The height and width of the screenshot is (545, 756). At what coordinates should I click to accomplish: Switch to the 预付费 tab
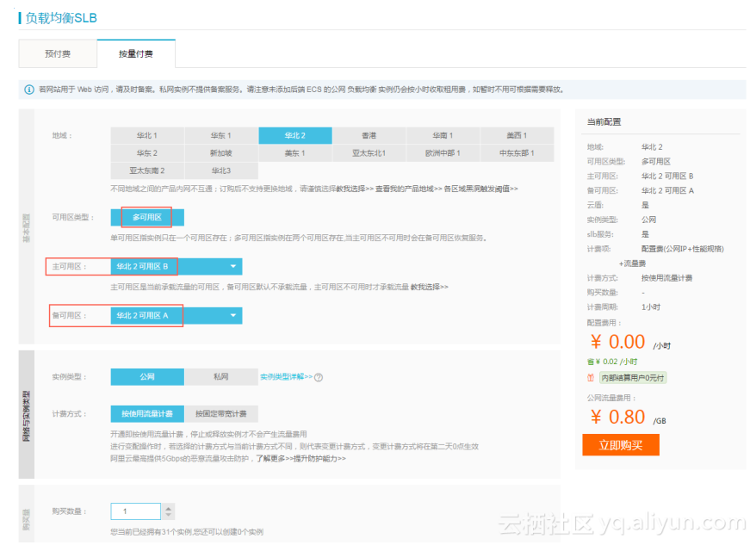tap(57, 53)
